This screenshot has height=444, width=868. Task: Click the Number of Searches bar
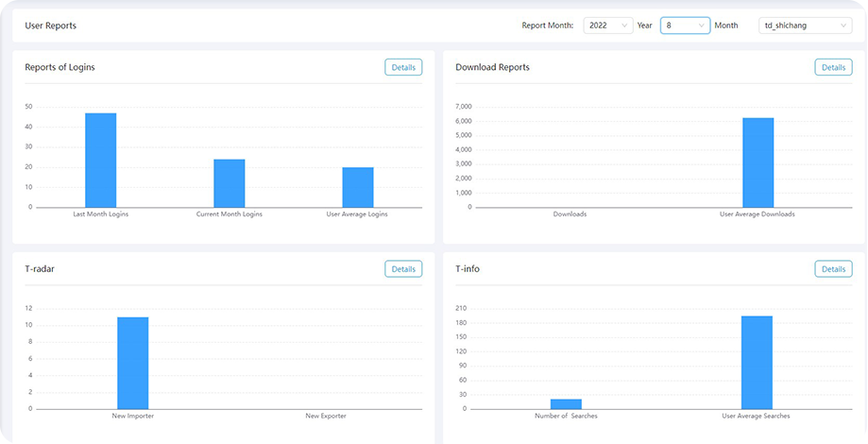(566, 404)
